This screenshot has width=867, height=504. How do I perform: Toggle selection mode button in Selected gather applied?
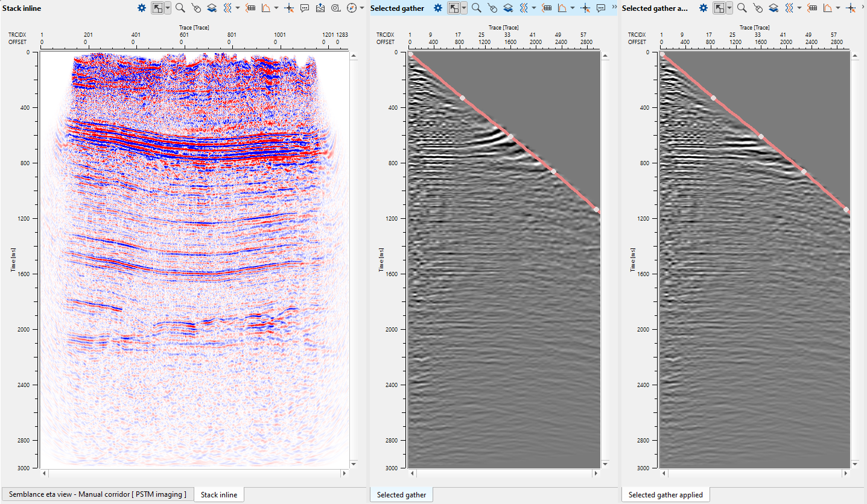click(x=719, y=8)
